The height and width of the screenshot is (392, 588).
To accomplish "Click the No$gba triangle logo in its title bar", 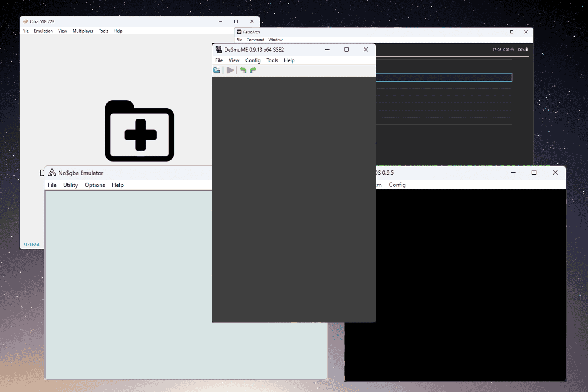I will (x=52, y=173).
